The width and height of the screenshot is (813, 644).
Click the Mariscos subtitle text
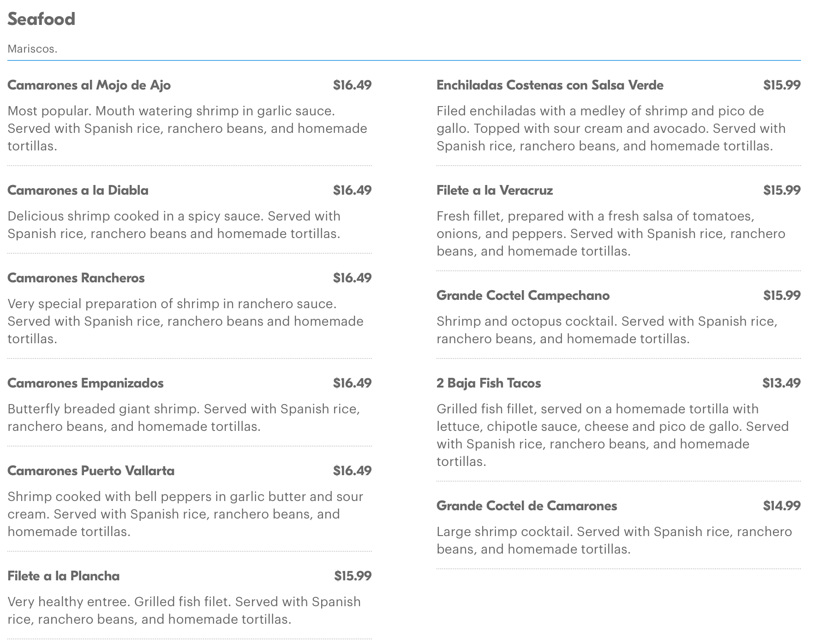32,49
